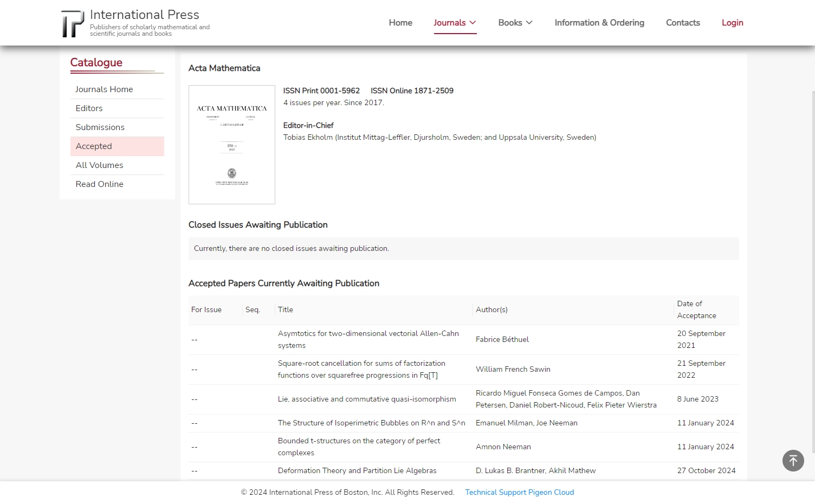Click the Asymtotics for two-dimensional Allen-Cahn title

pyautogui.click(x=368, y=340)
